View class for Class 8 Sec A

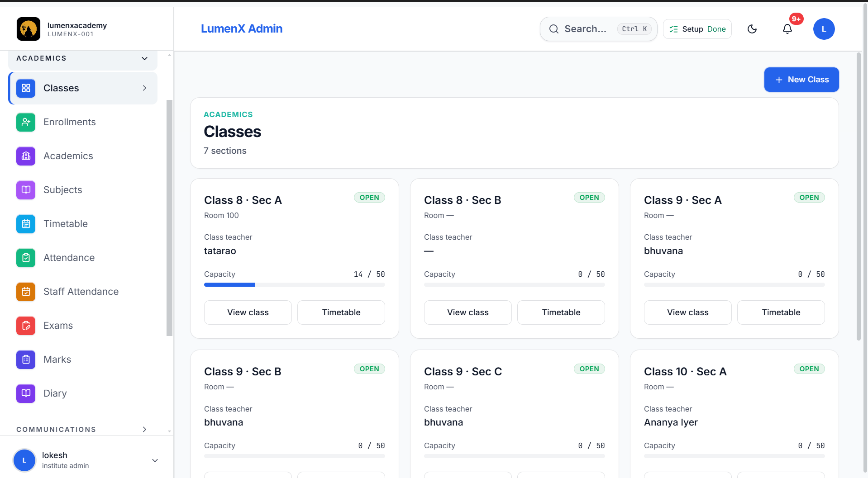tap(248, 312)
